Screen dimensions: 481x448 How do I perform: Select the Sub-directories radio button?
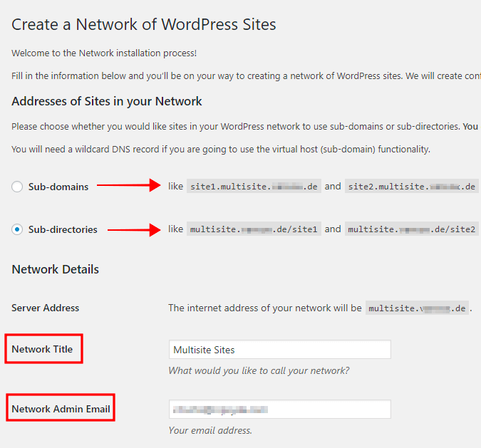point(17,229)
